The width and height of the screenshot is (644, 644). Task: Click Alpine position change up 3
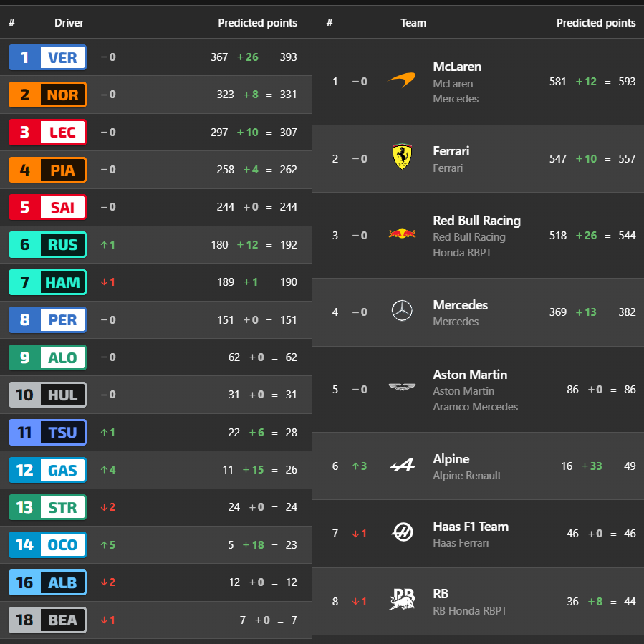[360, 466]
